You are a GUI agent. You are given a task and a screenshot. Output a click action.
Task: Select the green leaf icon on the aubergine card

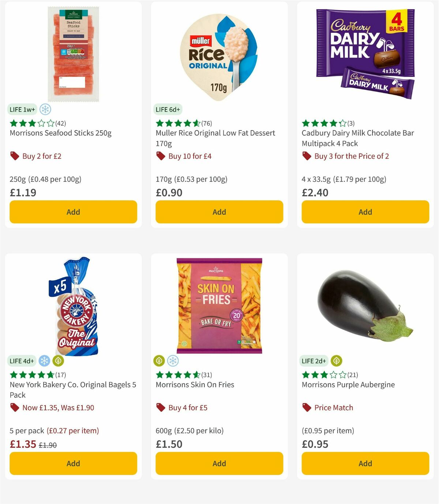click(336, 360)
